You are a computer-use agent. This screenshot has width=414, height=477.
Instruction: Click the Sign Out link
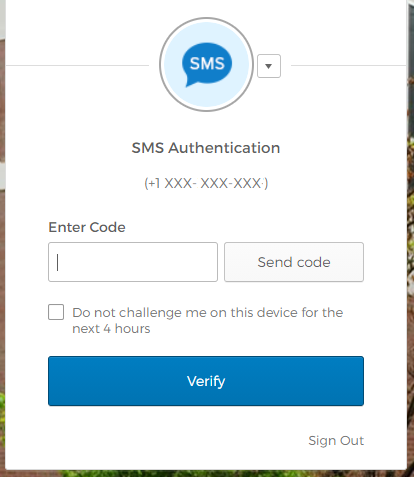click(336, 441)
